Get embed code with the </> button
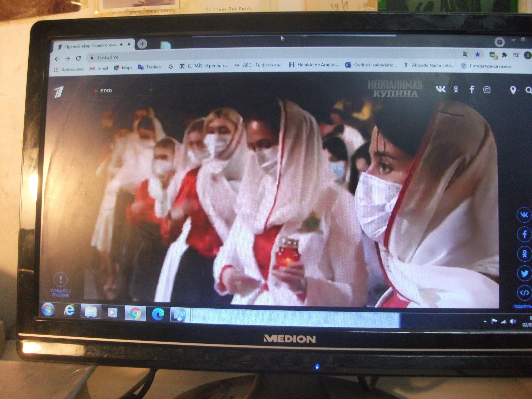 [524, 293]
